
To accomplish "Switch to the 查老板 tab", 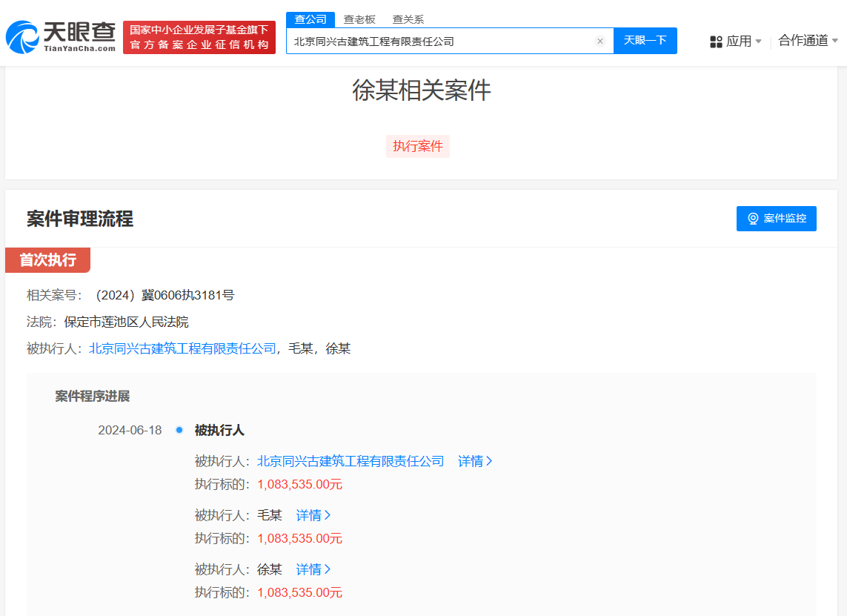I will click(357, 19).
